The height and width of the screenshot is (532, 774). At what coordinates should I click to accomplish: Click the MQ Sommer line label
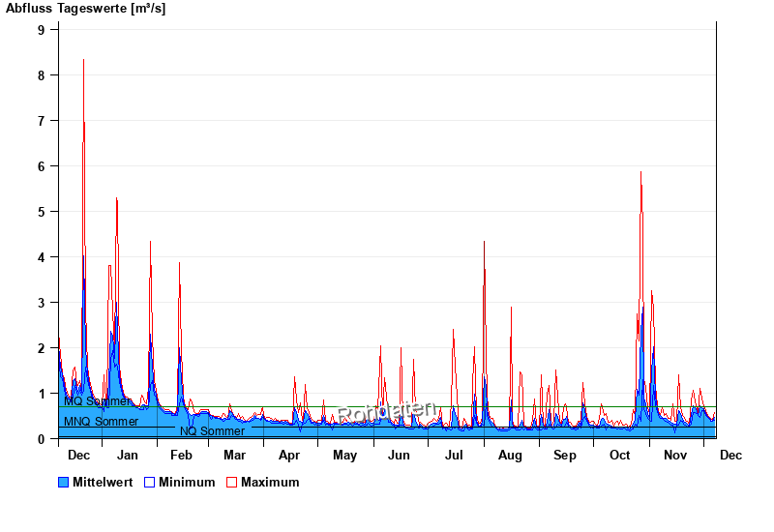point(98,400)
